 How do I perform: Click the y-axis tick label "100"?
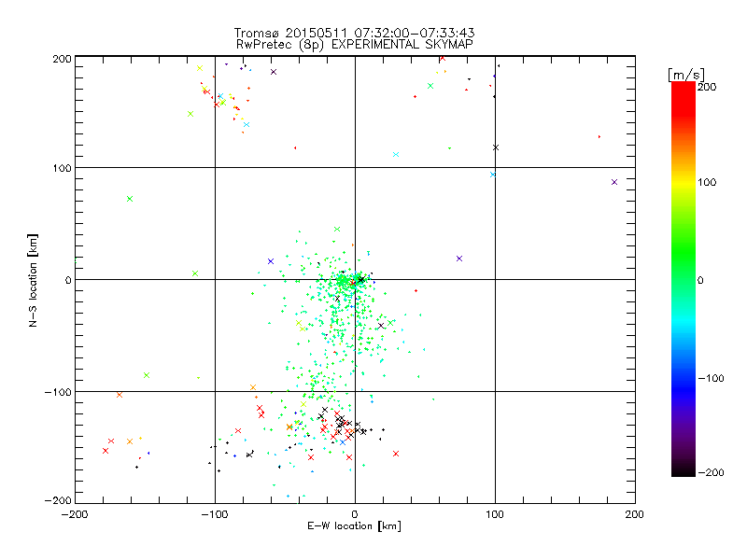click(62, 168)
